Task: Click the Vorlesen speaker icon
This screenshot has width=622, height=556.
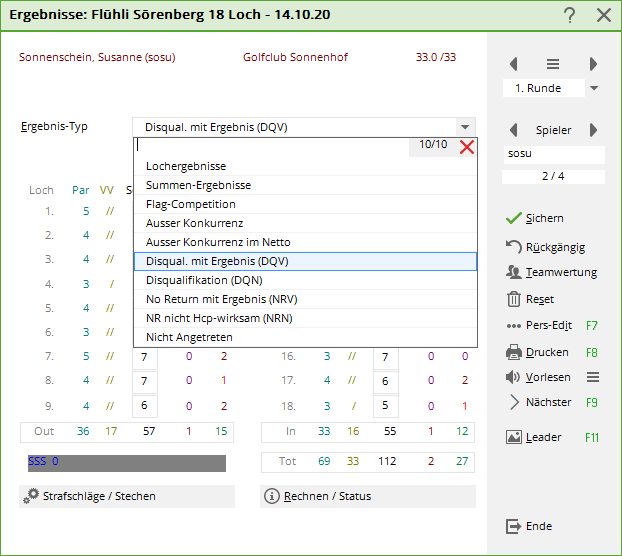Action: pyautogui.click(x=514, y=377)
